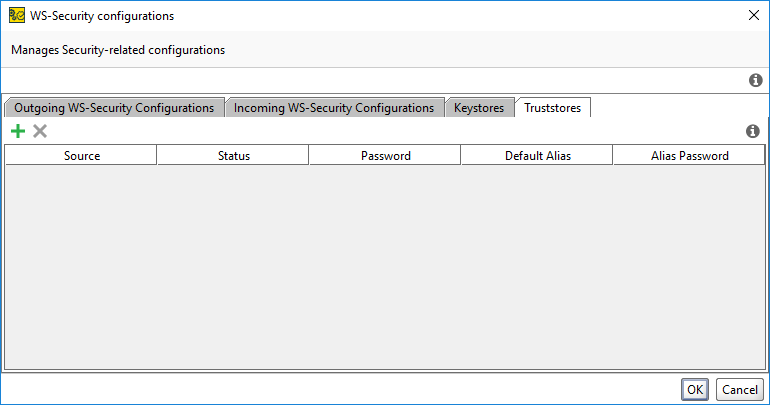
Task: Click the SoapUI icon in the title bar
Action: [16, 15]
